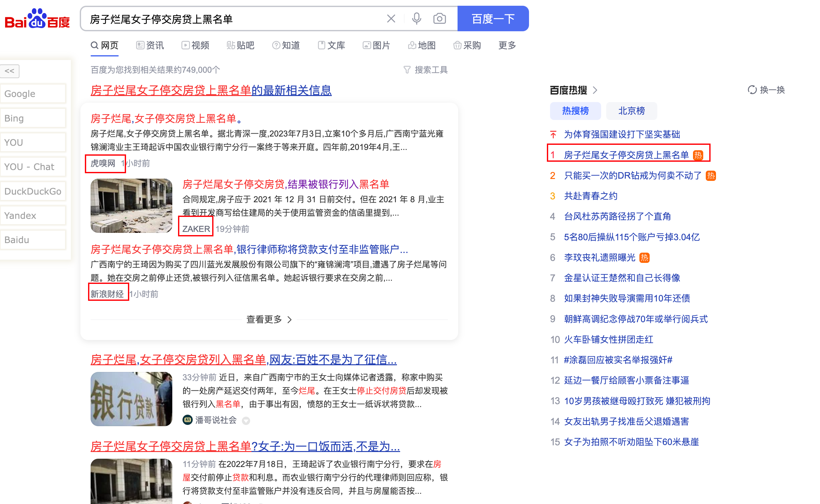Screen dimensions: 820x504
Task: Select Baidu in the engine sidebar
Action: [33, 240]
